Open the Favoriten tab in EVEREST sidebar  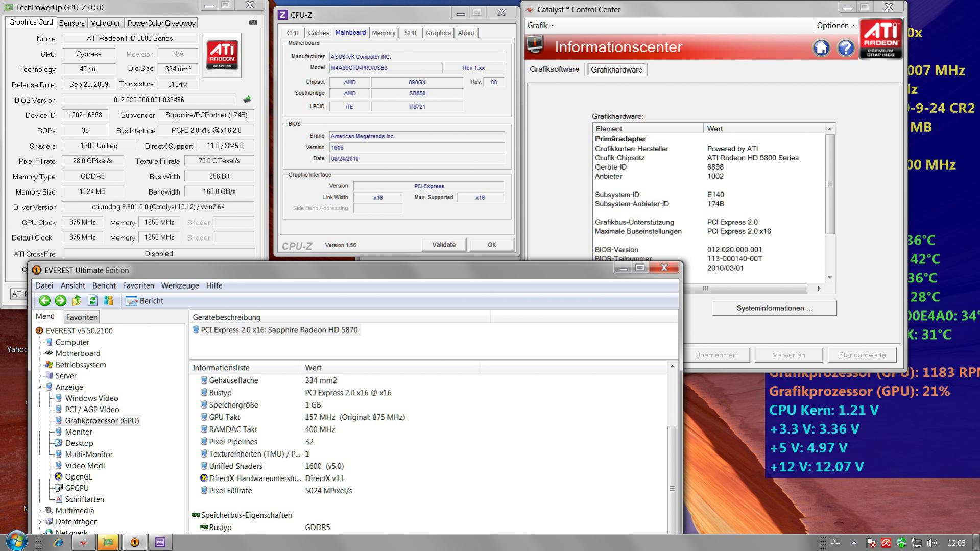[82, 317]
